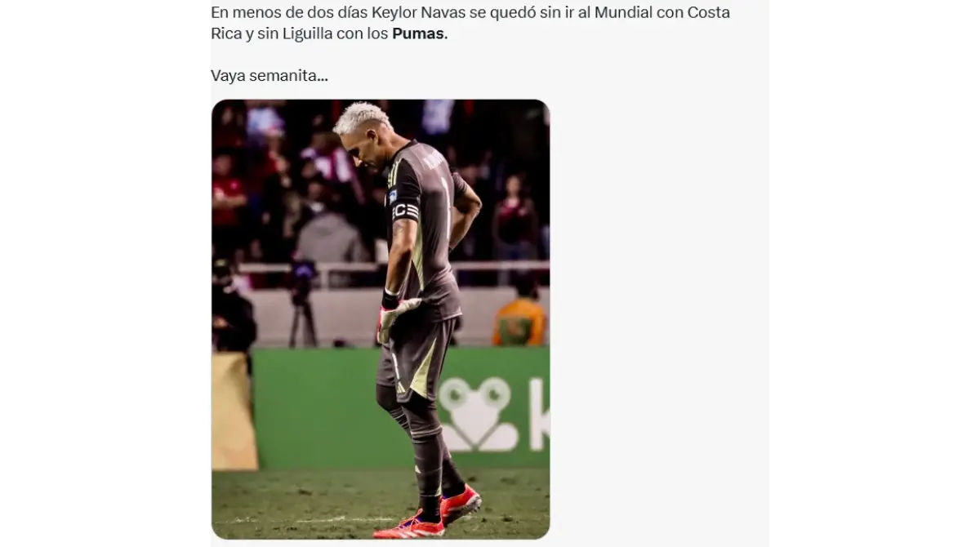Click the white goalkeeper glove
The image size is (980, 547).
393,318
